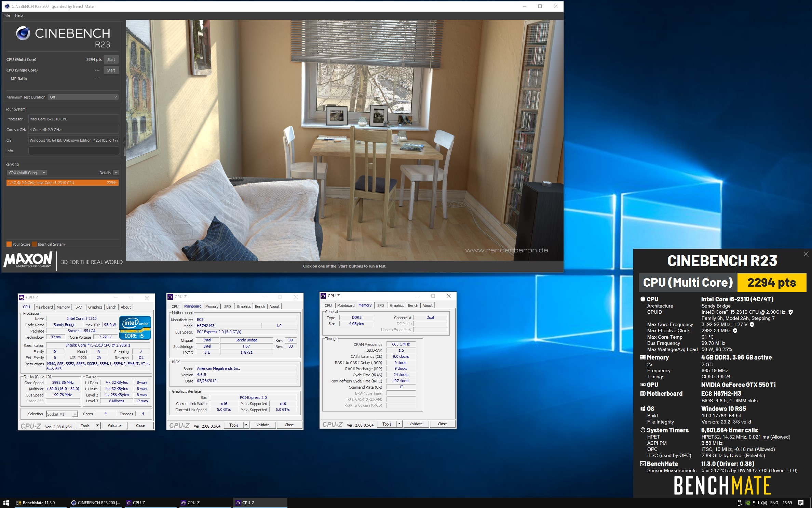Click the verified shield beside Max Core Frequency
Image resolution: width=812 pixels, height=508 pixels.
pyautogui.click(x=752, y=324)
